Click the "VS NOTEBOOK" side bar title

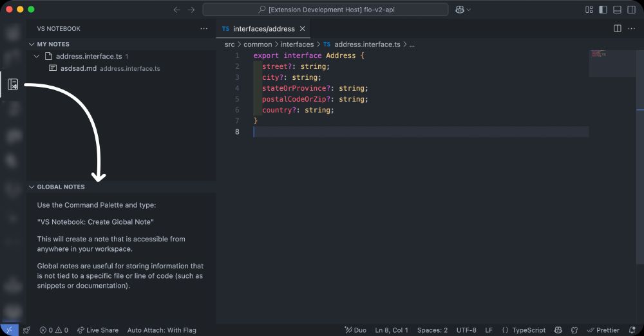59,29
